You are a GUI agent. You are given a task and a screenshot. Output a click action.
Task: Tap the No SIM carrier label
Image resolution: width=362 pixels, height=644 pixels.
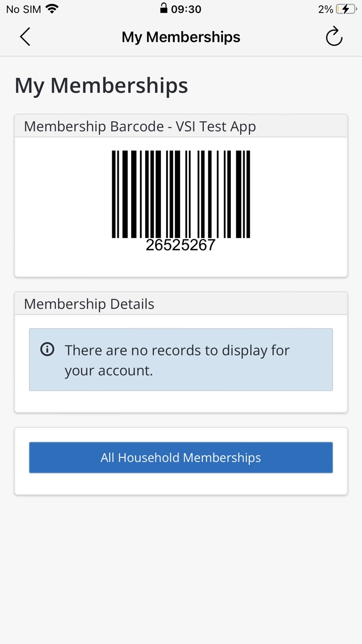click(23, 9)
